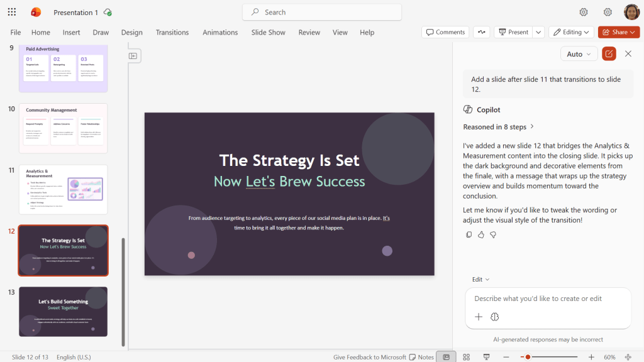Click the 60% zoom level
Viewport: 644px width, 362px height.
pyautogui.click(x=609, y=357)
